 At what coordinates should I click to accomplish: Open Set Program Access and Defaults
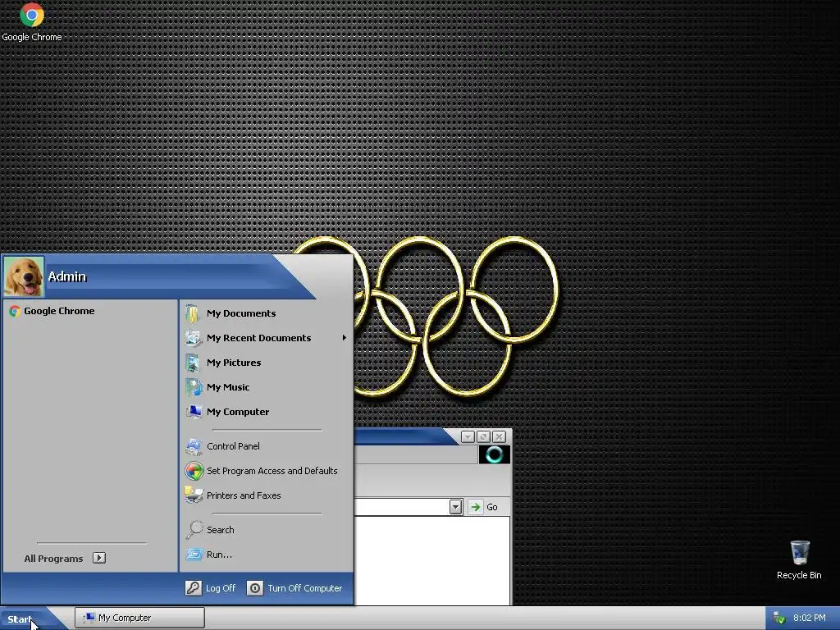click(267, 471)
